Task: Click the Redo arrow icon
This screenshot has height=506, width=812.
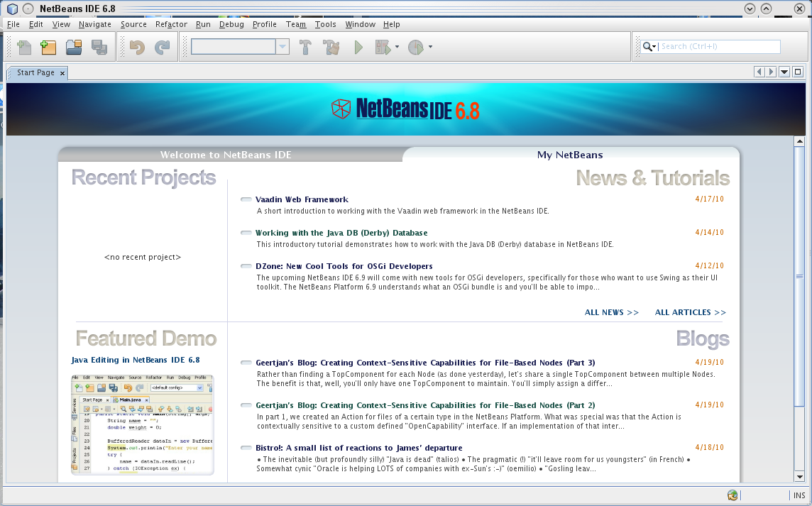Action: point(162,47)
